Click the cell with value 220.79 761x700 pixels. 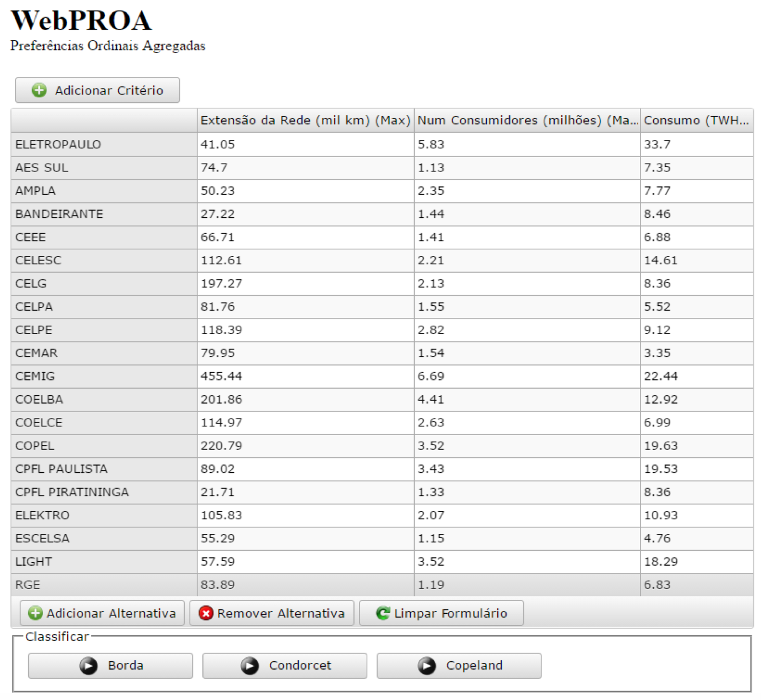[x=306, y=446]
